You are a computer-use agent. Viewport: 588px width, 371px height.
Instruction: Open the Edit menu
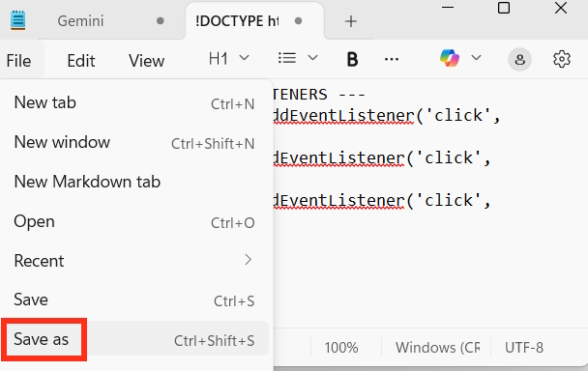(x=81, y=60)
